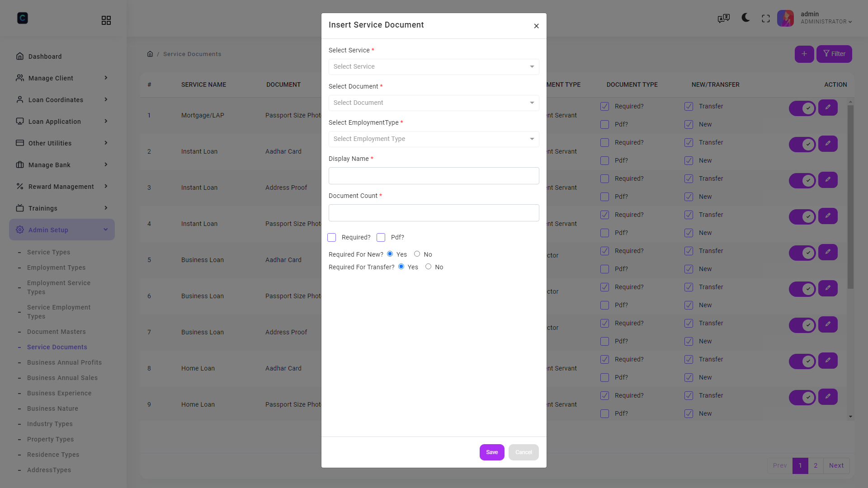Select Document Masters in the sidebar
Viewport: 868px width, 488px height.
coord(56,332)
